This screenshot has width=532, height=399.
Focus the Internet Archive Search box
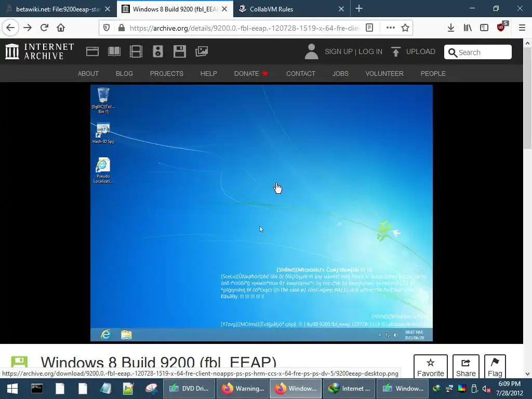(x=478, y=52)
